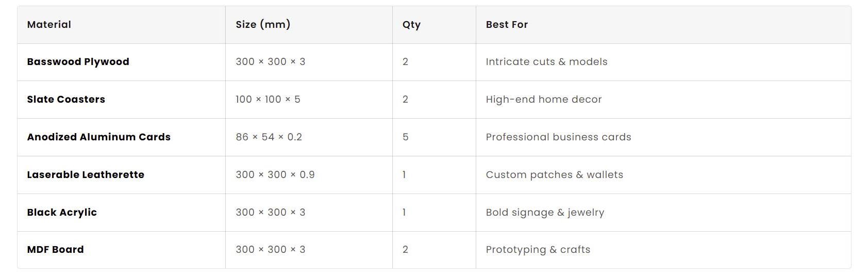868x274 pixels.
Task: Click Prototyping & crafts text
Action: [x=538, y=250]
